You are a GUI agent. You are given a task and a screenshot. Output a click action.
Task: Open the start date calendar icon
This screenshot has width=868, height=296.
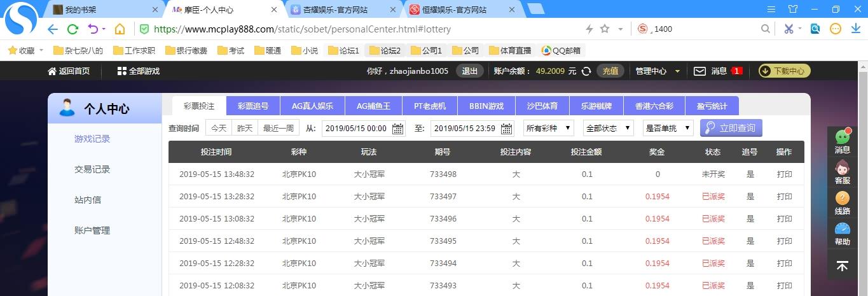click(398, 129)
